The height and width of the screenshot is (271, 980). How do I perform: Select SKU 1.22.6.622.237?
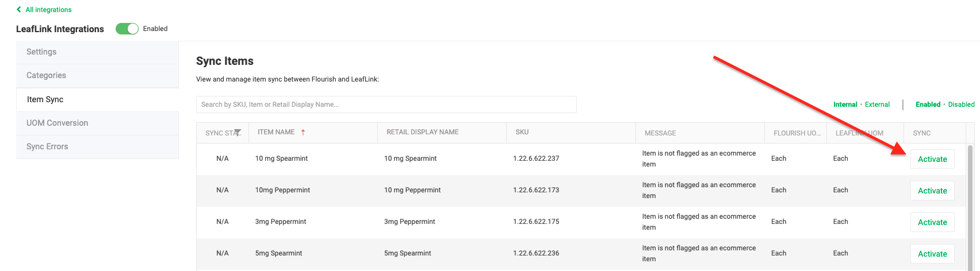point(536,158)
